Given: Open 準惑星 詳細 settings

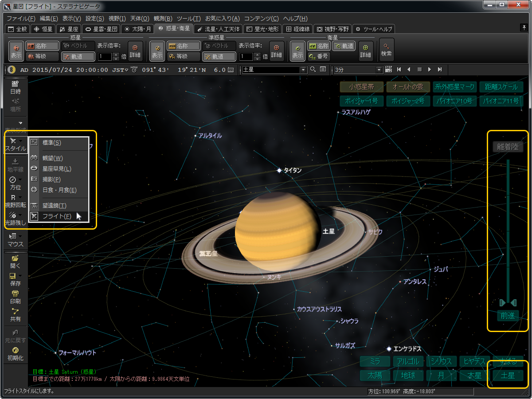Looking at the screenshot, I should (277, 51).
